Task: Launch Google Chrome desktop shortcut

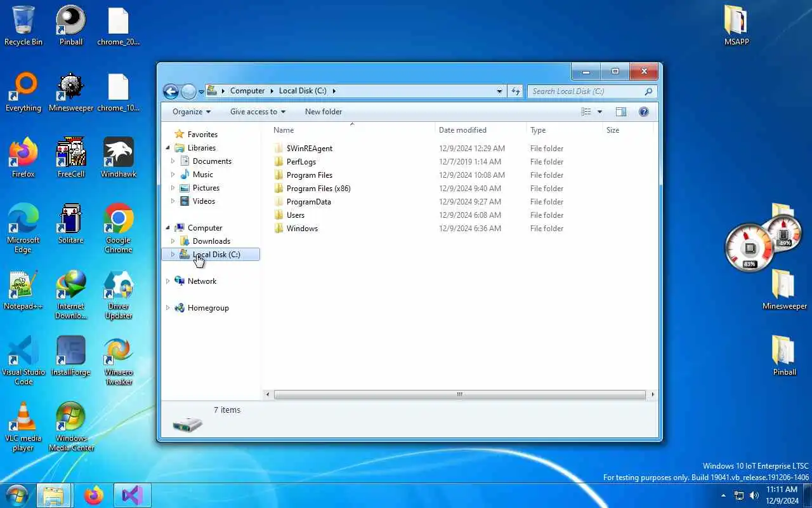Action: coord(119,229)
